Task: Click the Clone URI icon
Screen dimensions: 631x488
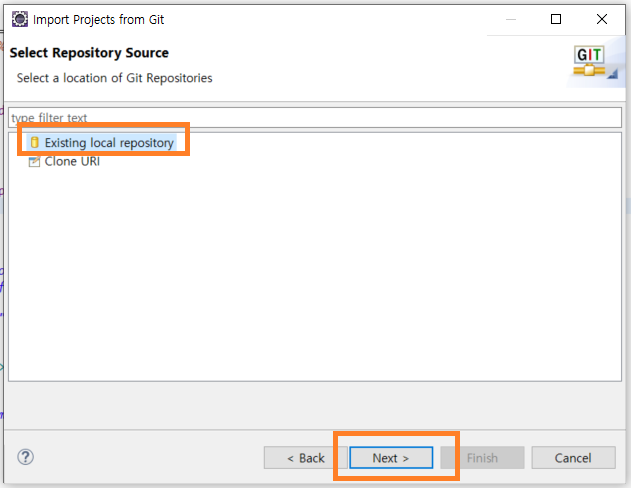Action: tap(34, 162)
